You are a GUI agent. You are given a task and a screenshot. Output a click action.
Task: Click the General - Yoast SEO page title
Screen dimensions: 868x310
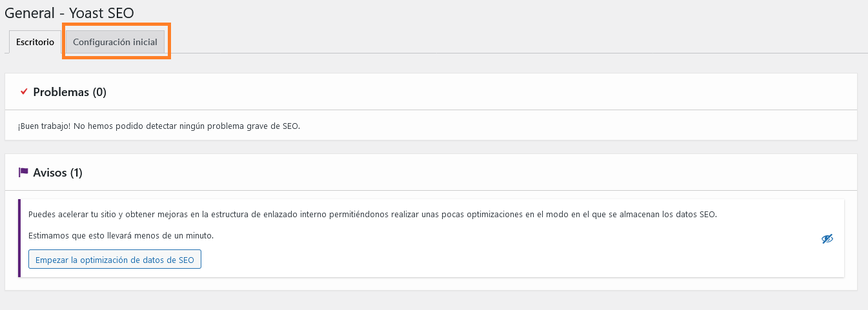[x=69, y=13]
